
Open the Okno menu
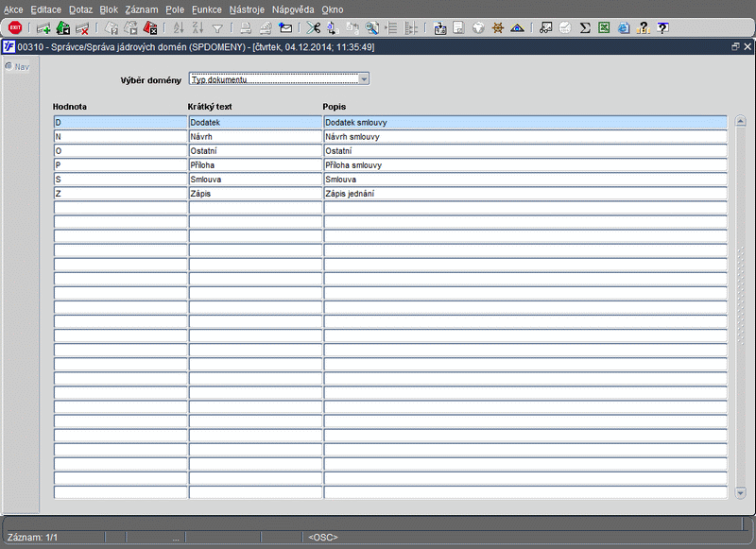point(333,9)
